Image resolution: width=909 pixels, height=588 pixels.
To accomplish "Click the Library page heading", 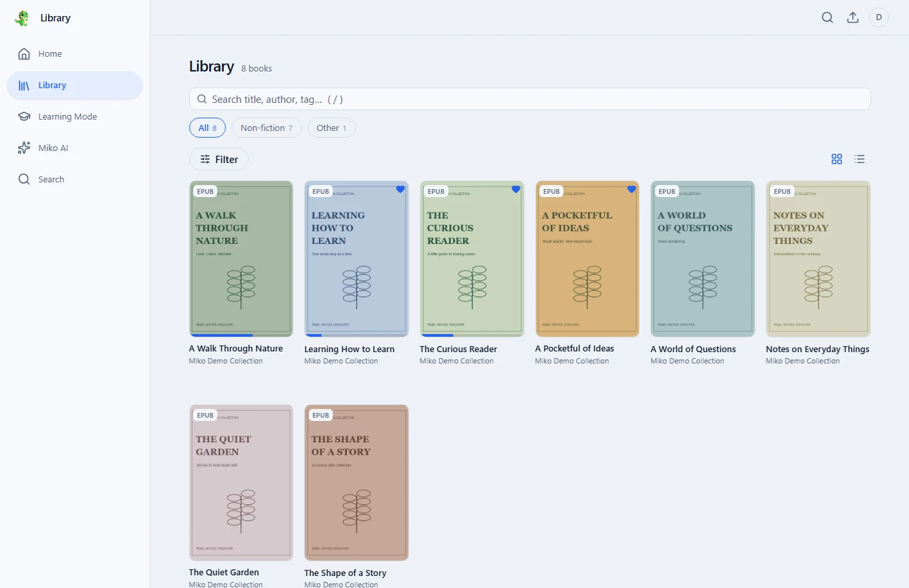I will point(212,67).
